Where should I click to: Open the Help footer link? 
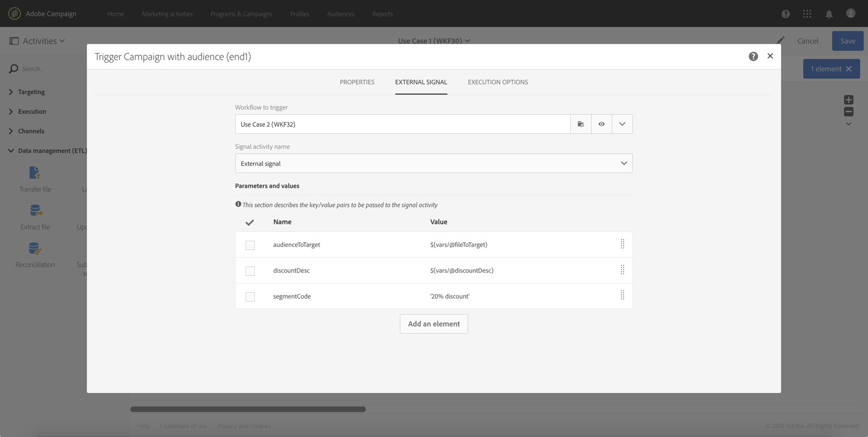(143, 426)
